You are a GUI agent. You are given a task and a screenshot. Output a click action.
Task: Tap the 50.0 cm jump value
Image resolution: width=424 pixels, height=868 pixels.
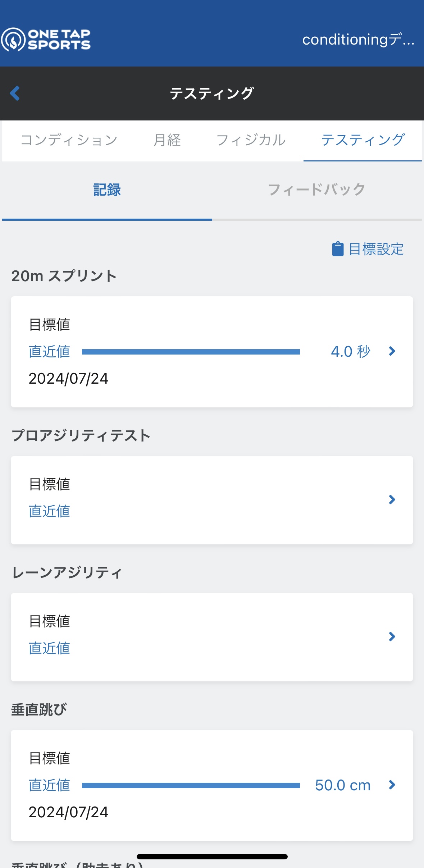pyautogui.click(x=343, y=785)
